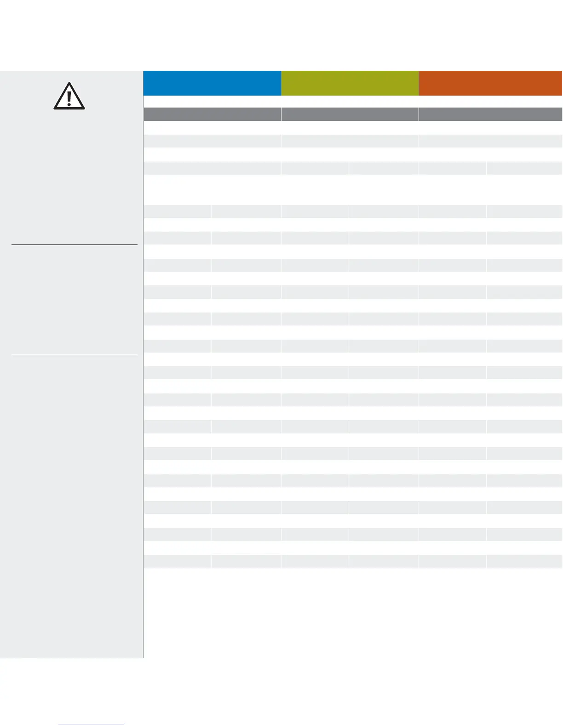Click the first horizontal divider in gray sidebar

74,245
